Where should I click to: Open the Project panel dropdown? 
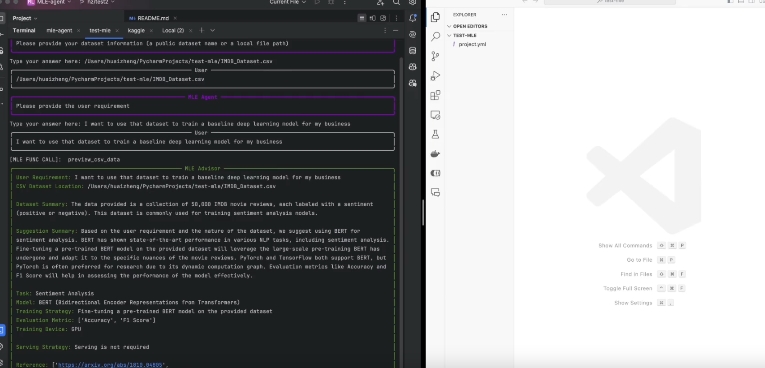point(25,18)
